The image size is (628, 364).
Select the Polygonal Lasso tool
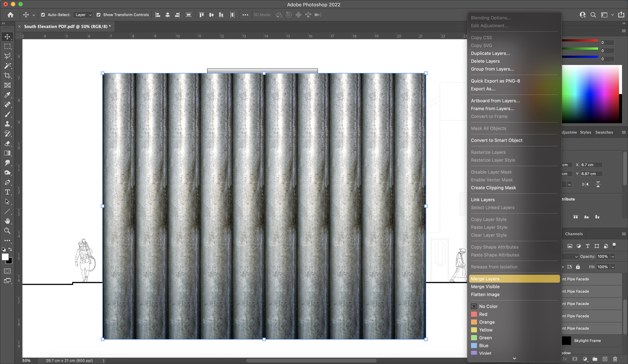pos(7,56)
